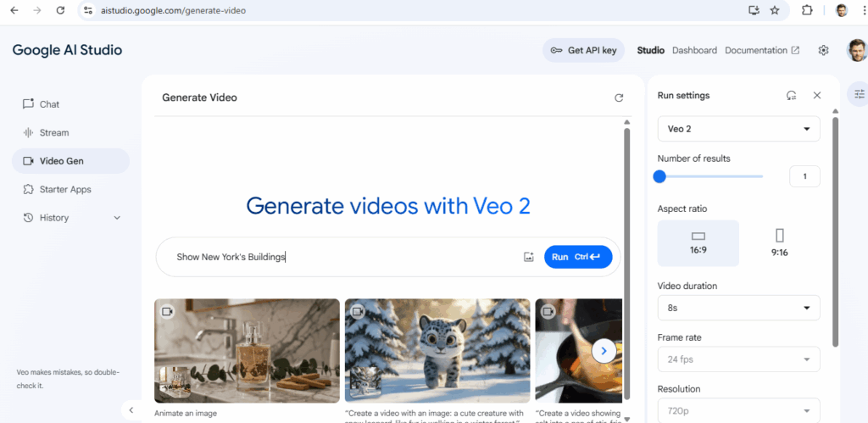This screenshot has height=423, width=868.
Task: Click the address bar URL
Action: [174, 10]
